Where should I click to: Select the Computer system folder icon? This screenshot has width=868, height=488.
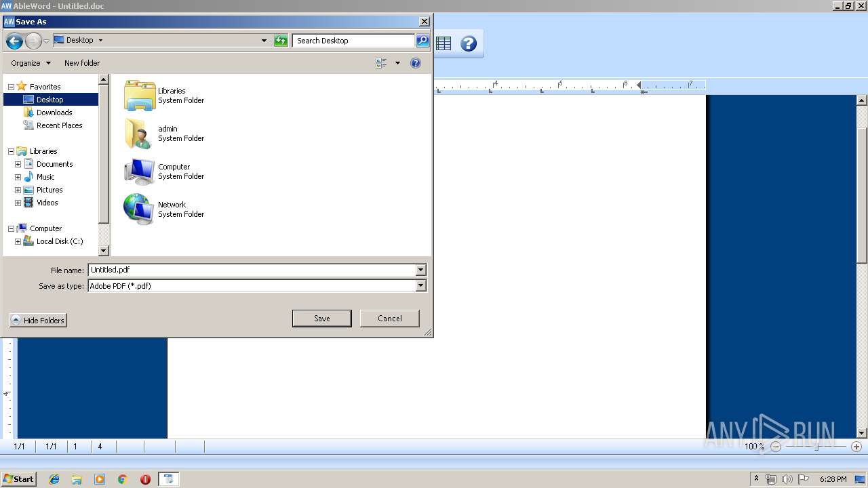pos(140,171)
